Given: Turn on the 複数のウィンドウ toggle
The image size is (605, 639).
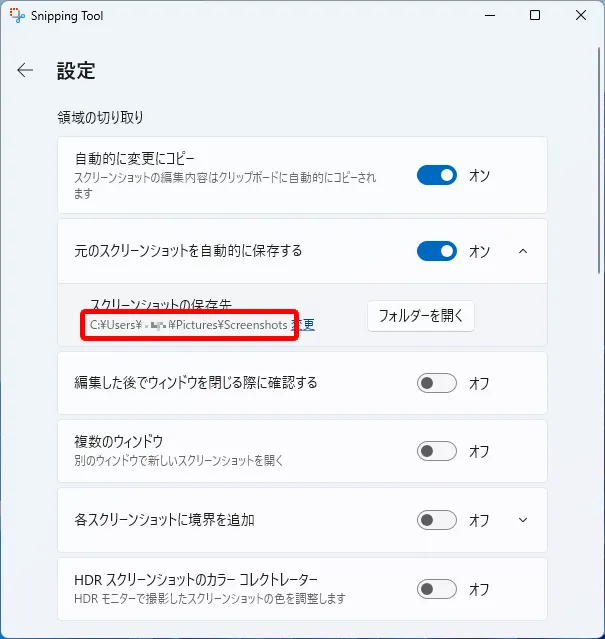Looking at the screenshot, I should 437,451.
